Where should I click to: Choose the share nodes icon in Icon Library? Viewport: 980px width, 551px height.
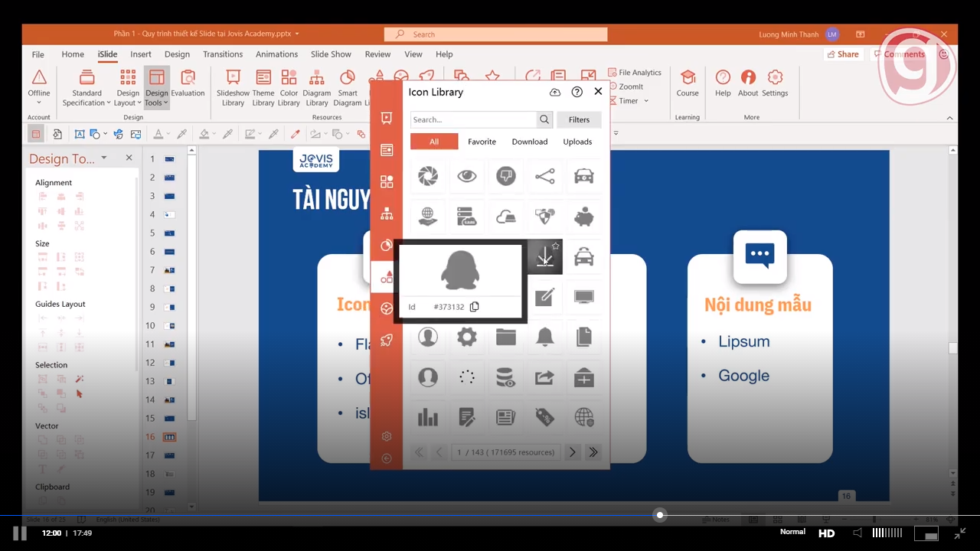pyautogui.click(x=545, y=177)
